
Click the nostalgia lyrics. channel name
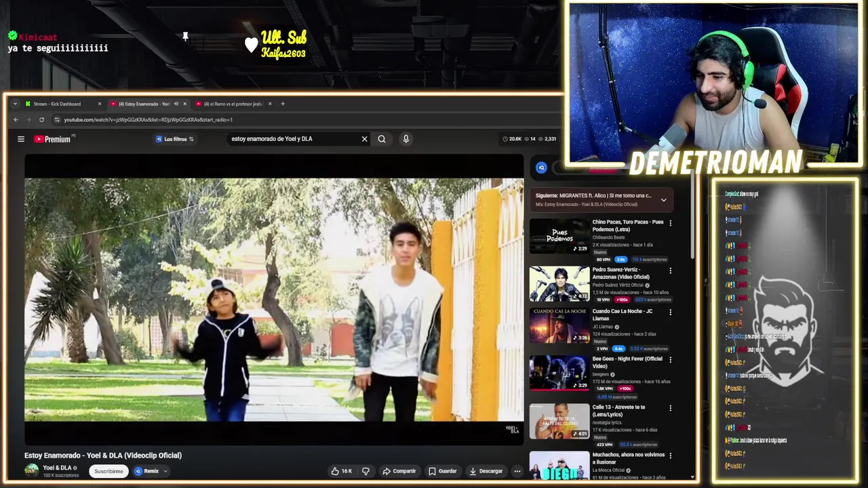point(607,422)
